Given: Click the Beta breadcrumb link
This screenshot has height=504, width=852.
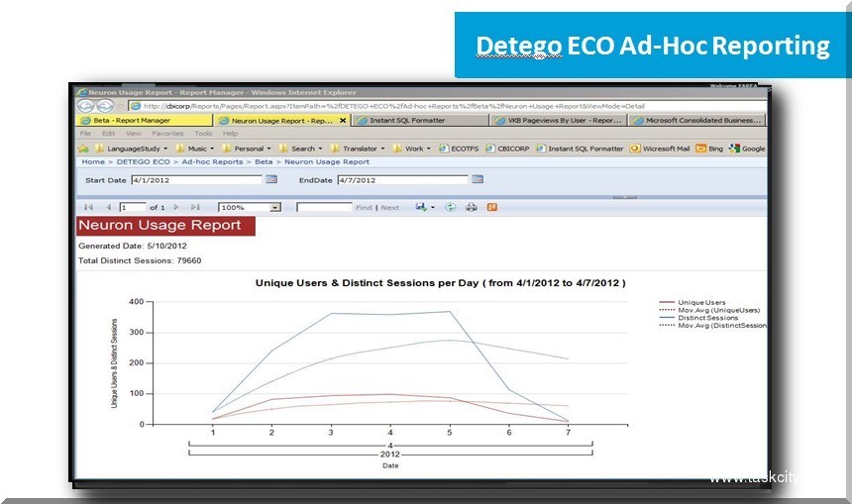Looking at the screenshot, I should 264,161.
